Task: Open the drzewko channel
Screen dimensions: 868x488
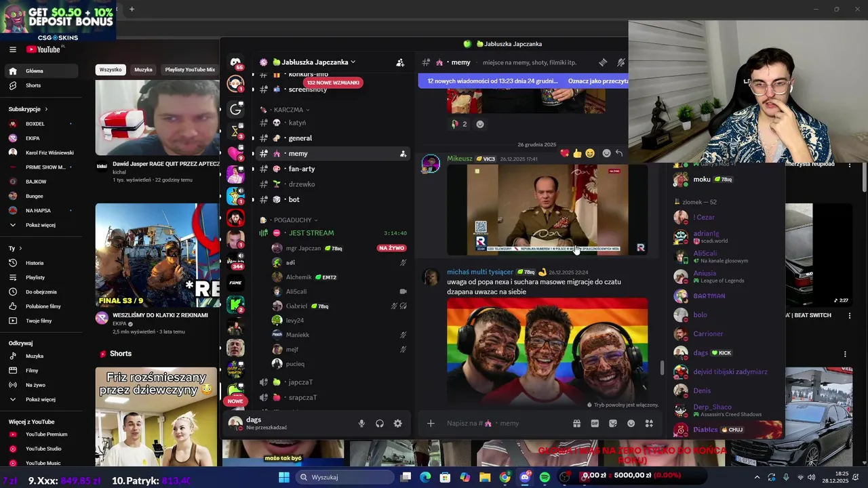Action: 332,184
